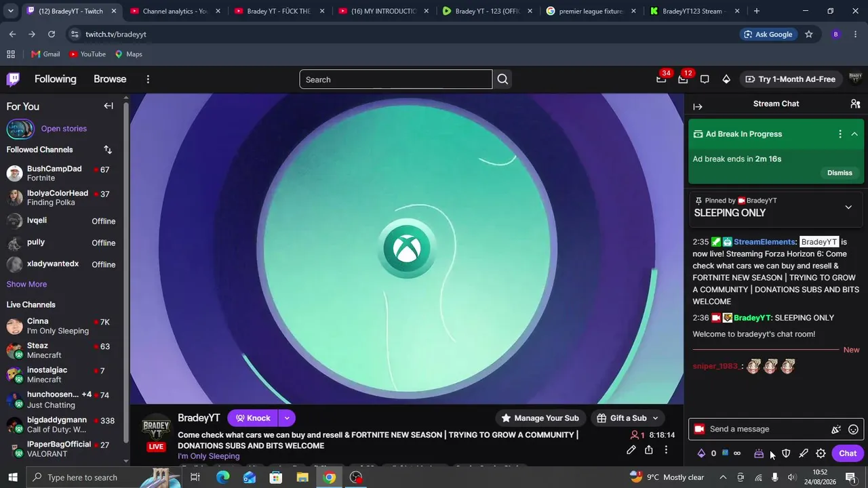Open the YouTube bookmark

87,54
